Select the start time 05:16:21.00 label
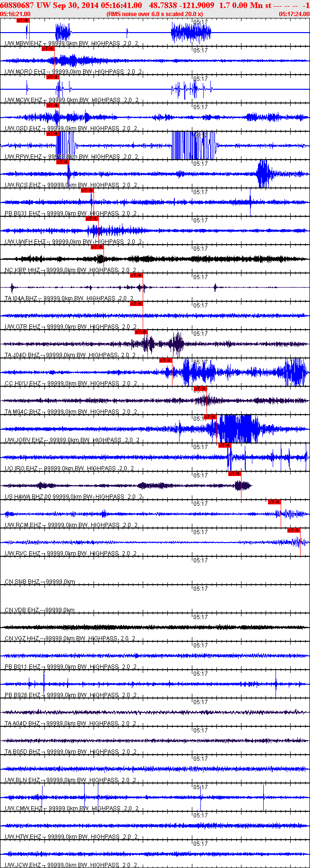 16,14
